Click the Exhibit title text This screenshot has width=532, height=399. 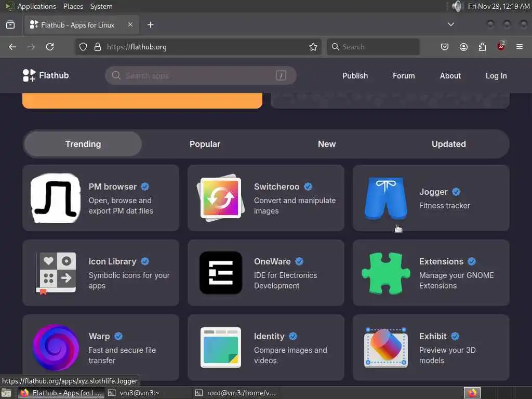point(433,336)
